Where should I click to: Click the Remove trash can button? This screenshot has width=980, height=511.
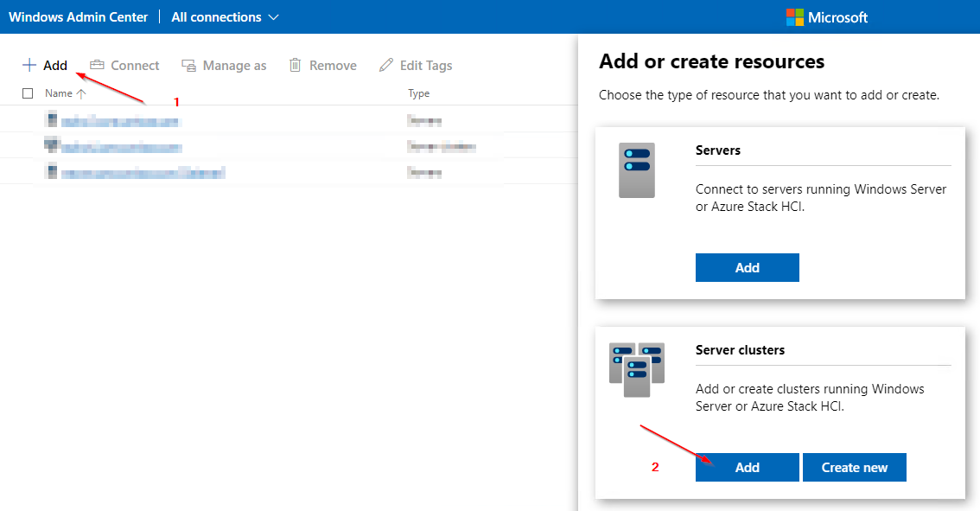[322, 65]
